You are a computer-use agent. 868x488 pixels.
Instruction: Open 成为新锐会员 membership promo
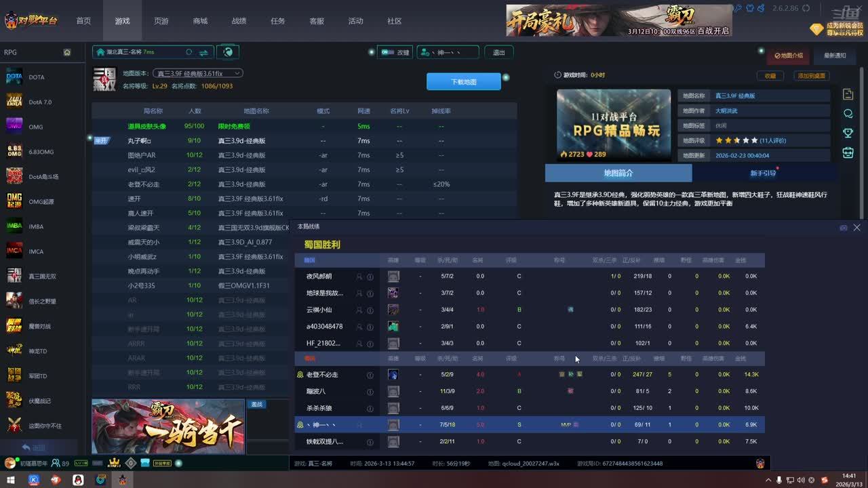(x=837, y=28)
